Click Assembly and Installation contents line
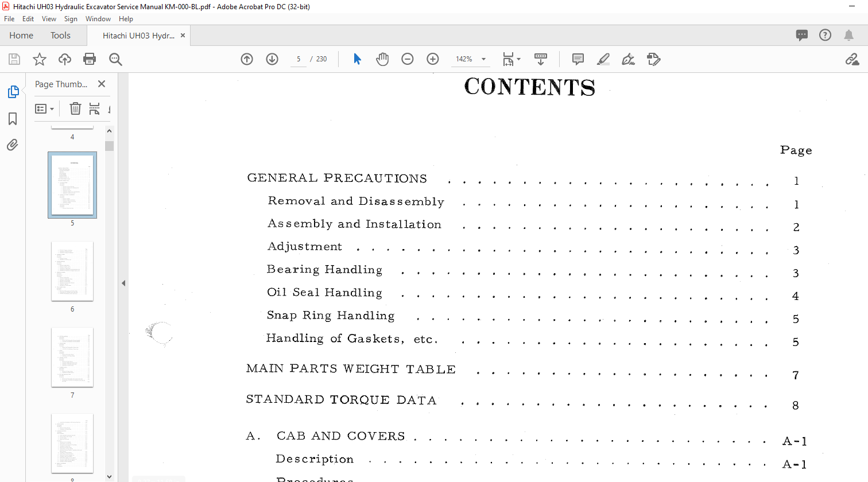 [x=354, y=224]
